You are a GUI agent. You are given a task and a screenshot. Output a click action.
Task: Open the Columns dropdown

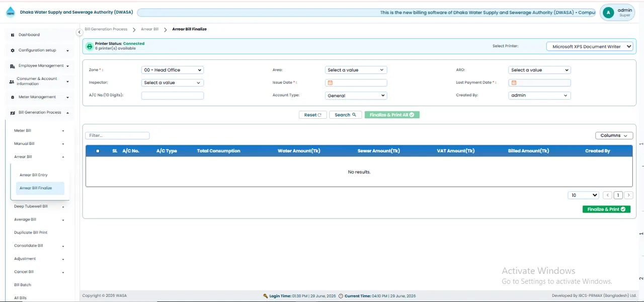click(614, 135)
